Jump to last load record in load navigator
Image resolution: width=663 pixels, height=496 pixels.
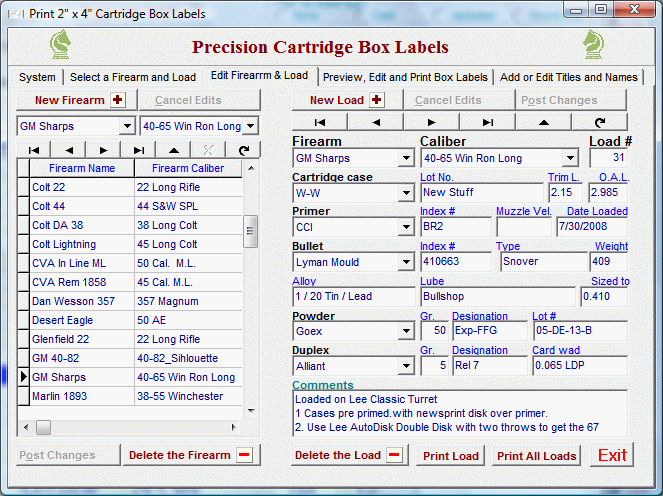click(x=488, y=122)
